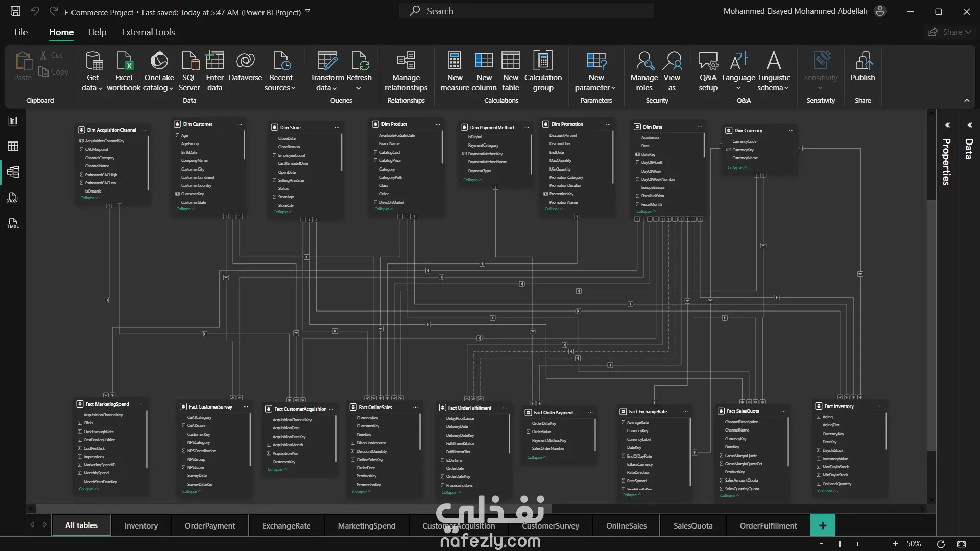Screen dimensions: 980x551
Task: Expand the Properties pane
Action: (x=947, y=125)
